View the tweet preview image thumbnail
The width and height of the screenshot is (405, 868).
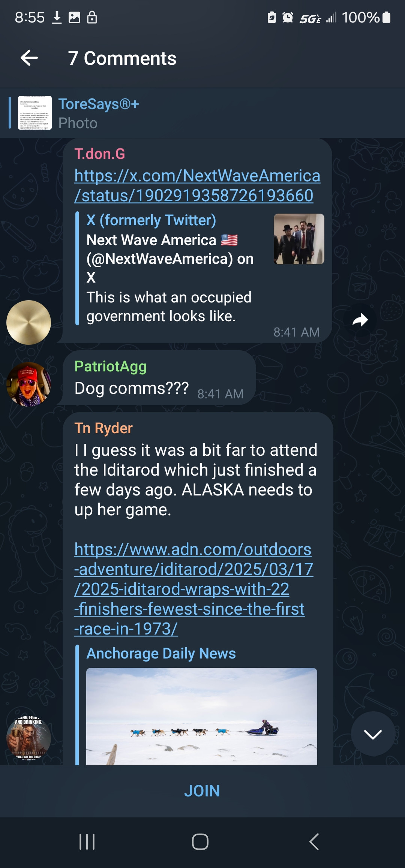click(x=299, y=239)
